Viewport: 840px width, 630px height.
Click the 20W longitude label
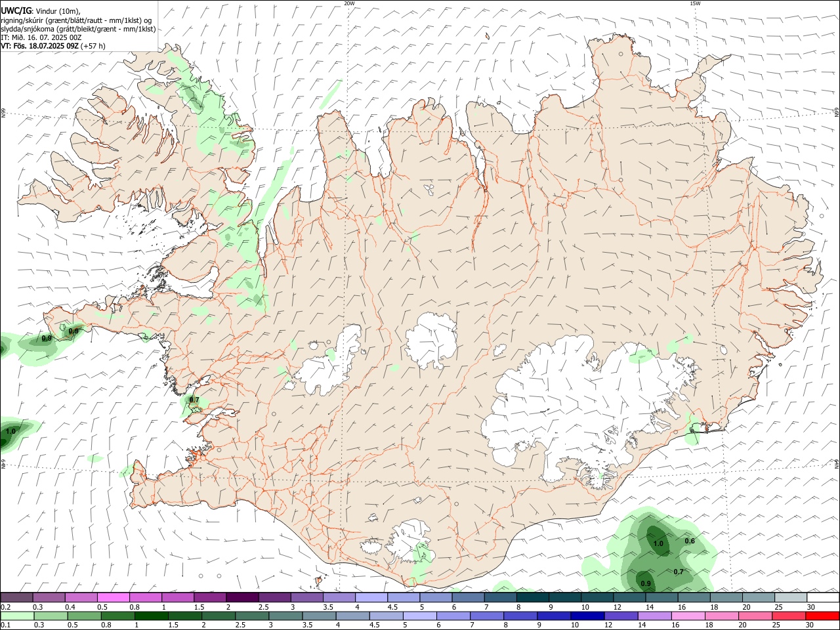[349, 3]
